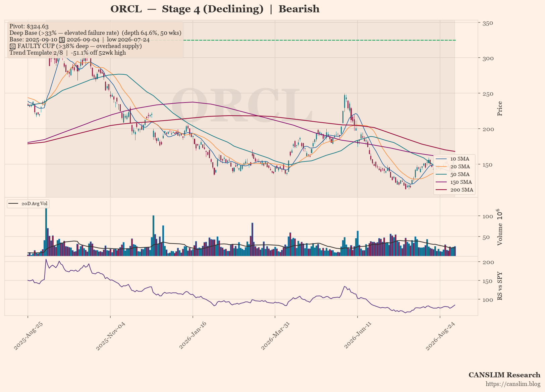Click the 'Deep Base (>33% — elevated failure rate)' line

tap(95, 33)
